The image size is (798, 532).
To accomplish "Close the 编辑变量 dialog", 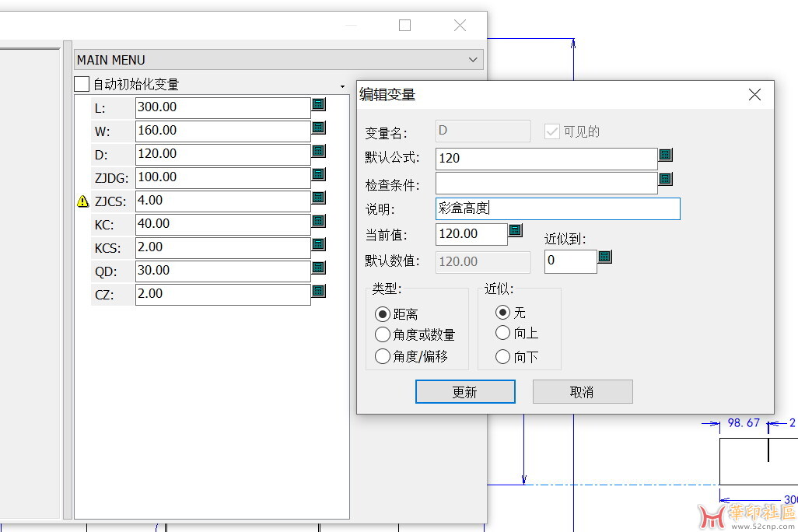I will point(754,95).
